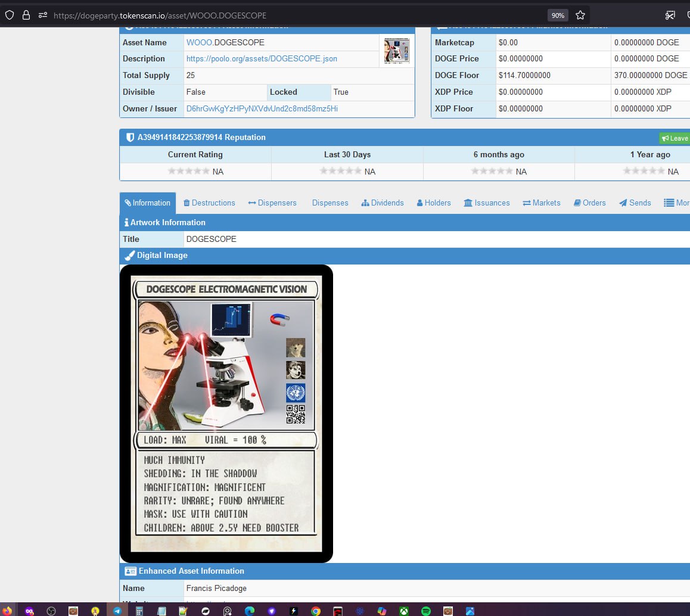Open Microsoft Edge from the taskbar

[250, 611]
